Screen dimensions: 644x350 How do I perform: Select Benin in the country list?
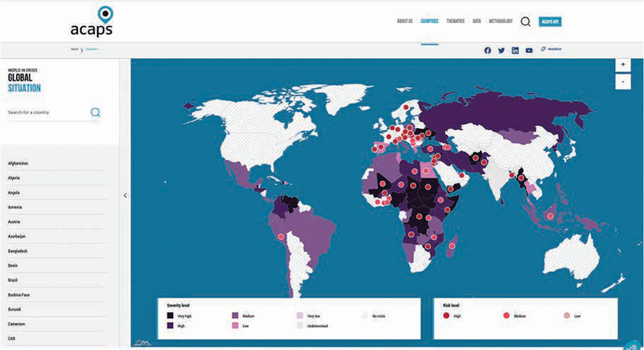[x=56, y=265]
